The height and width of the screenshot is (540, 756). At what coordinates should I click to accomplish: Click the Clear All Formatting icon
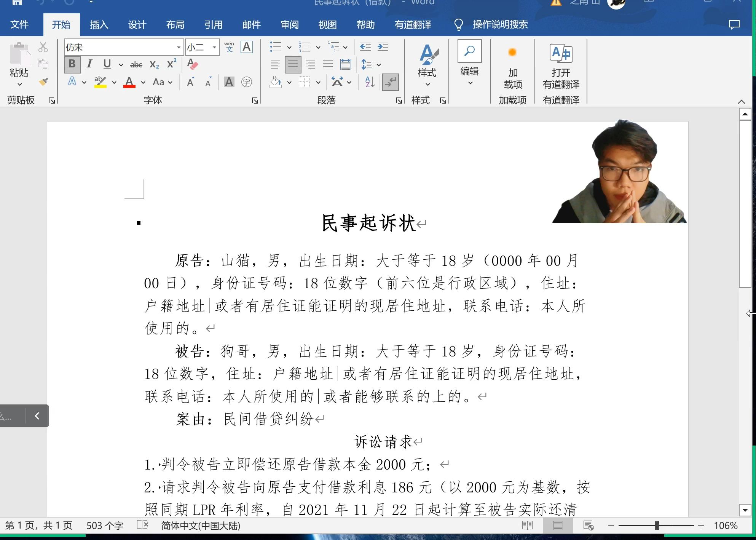(x=193, y=64)
